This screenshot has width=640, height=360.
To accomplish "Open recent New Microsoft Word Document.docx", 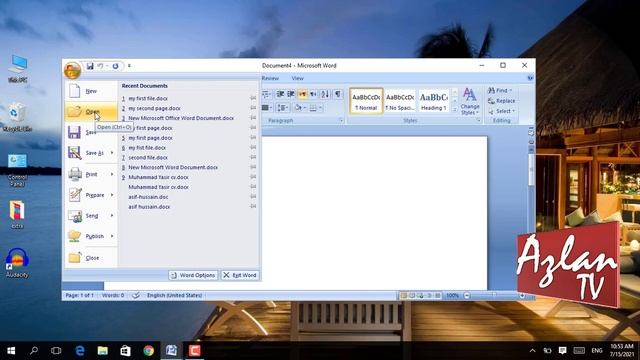I will coord(189,167).
